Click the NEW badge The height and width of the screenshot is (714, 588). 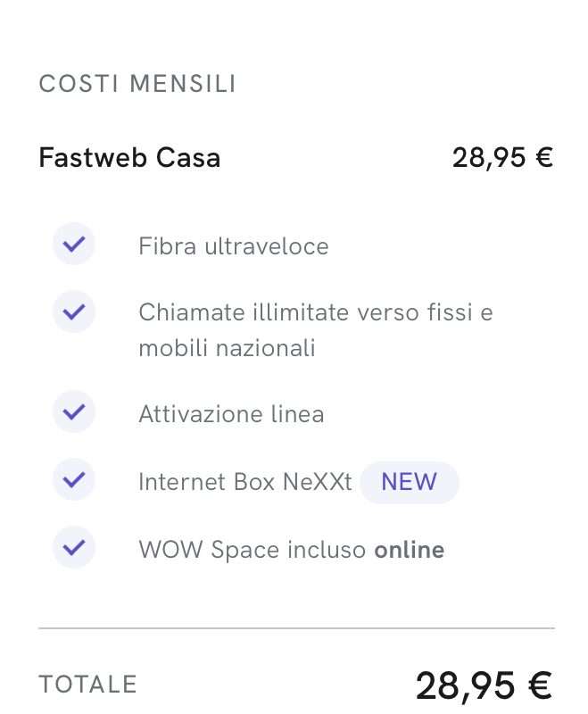click(409, 482)
